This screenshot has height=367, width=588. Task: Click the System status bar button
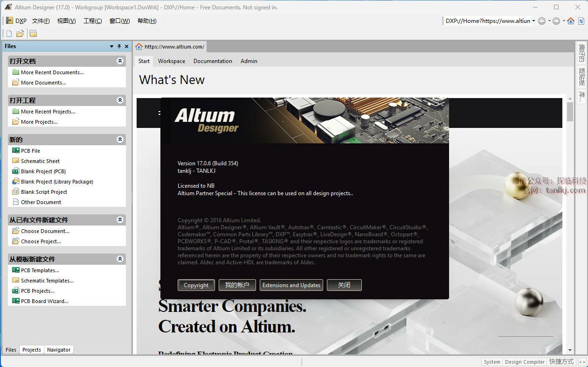click(x=492, y=362)
